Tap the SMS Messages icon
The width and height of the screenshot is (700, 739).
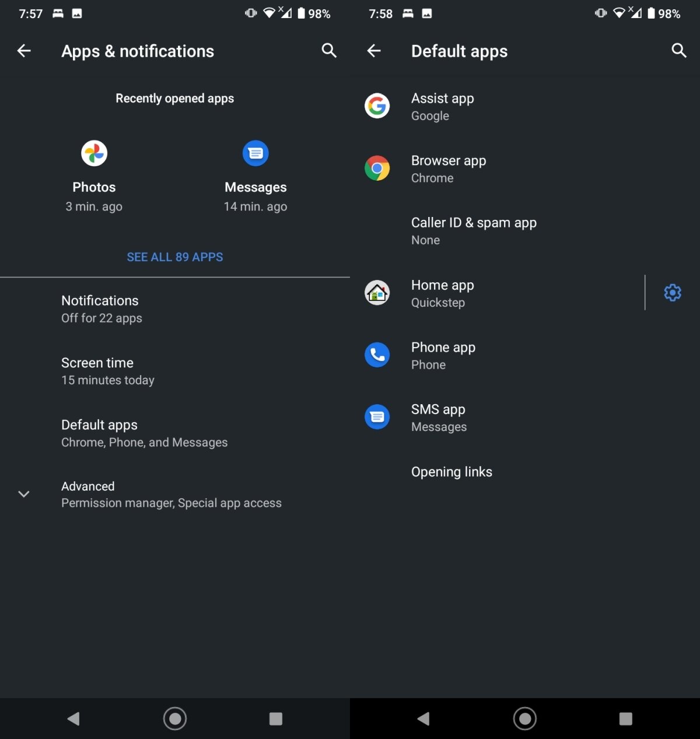(377, 416)
